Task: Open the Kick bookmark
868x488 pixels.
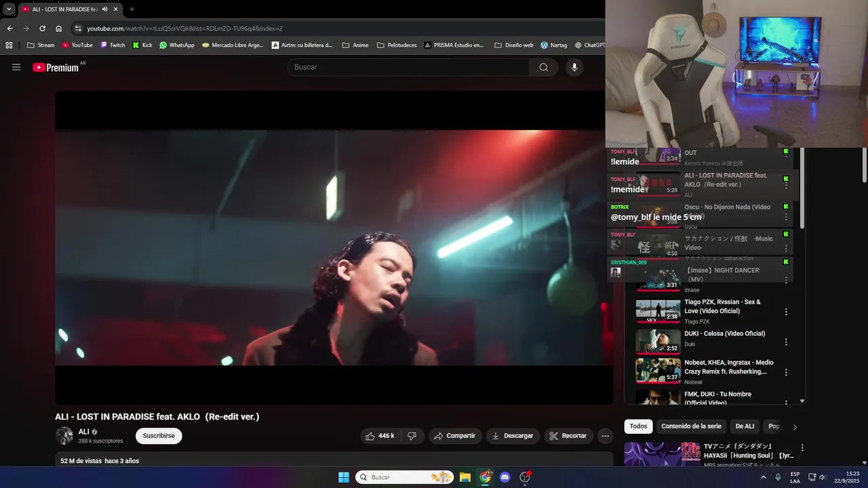Action: pos(142,45)
